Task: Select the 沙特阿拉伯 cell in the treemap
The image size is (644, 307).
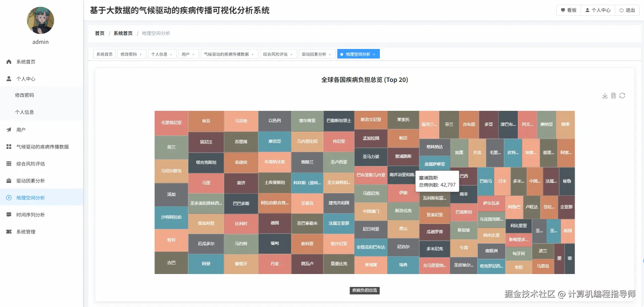Action: (171, 218)
